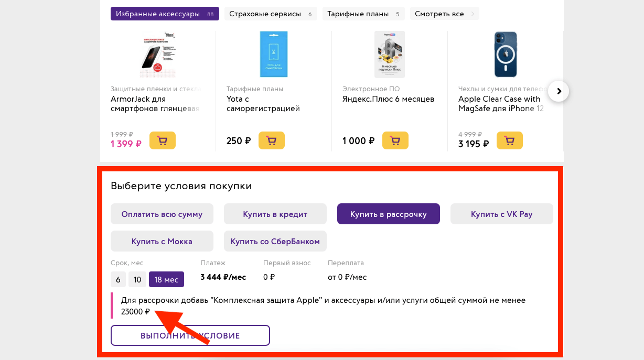Open the Смотреть все category list
Image resolution: width=644 pixels, height=360 pixels.
tap(444, 14)
